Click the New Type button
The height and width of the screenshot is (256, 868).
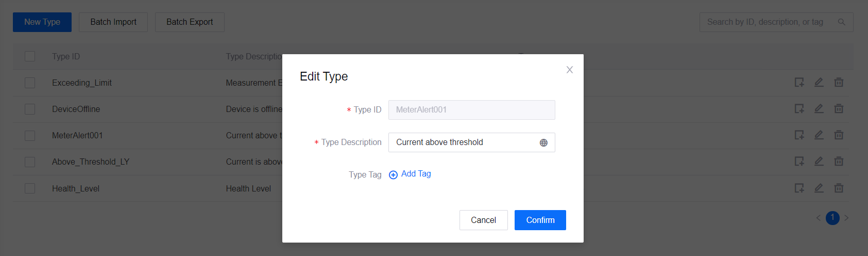click(42, 22)
